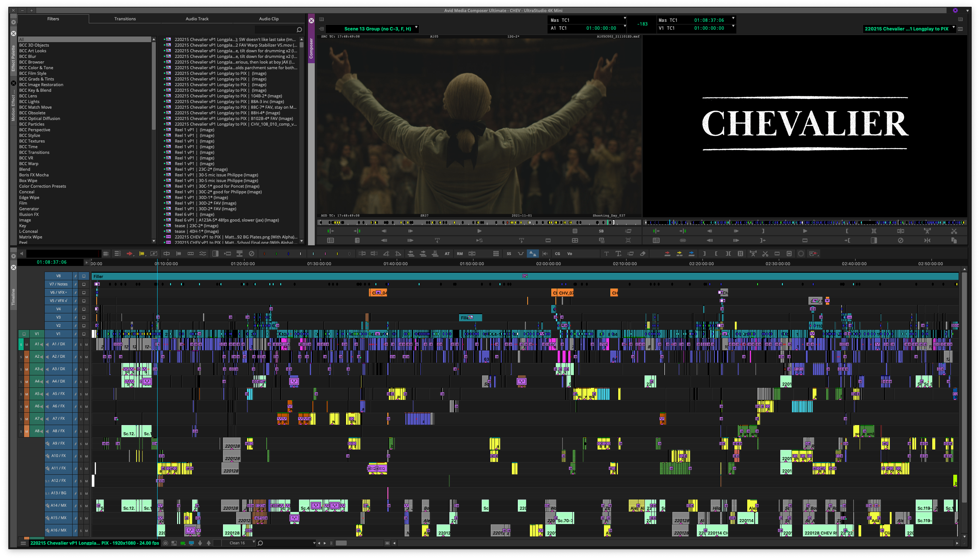Viewport: 980px width, 559px height.
Task: Click the yellow Splice-In arrow in timeline toolbar
Action: click(679, 254)
